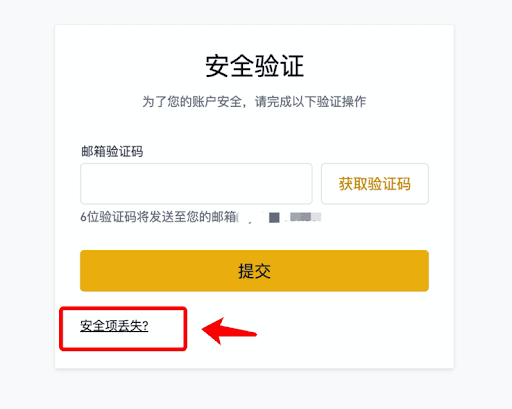Screen dimensions: 512x409
Task: Click the red arrow annotation
Action: 229,331
